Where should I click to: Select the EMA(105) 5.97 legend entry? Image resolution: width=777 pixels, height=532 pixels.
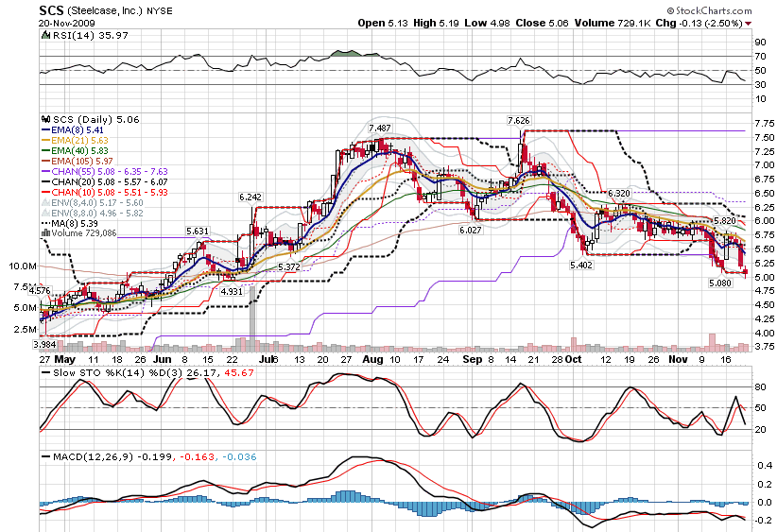point(78,161)
